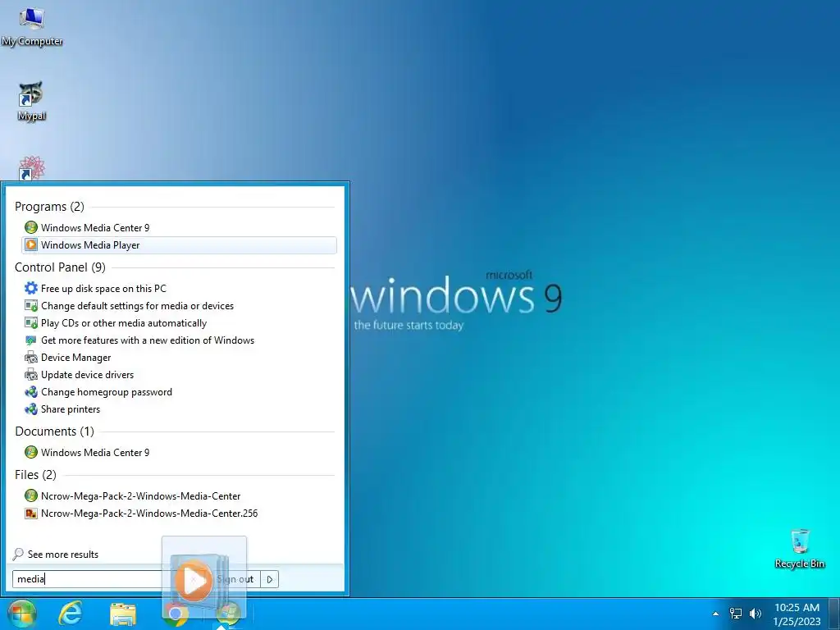The image size is (840, 630).
Task: Open Play CDs or other media automatically
Action: coord(179,323)
